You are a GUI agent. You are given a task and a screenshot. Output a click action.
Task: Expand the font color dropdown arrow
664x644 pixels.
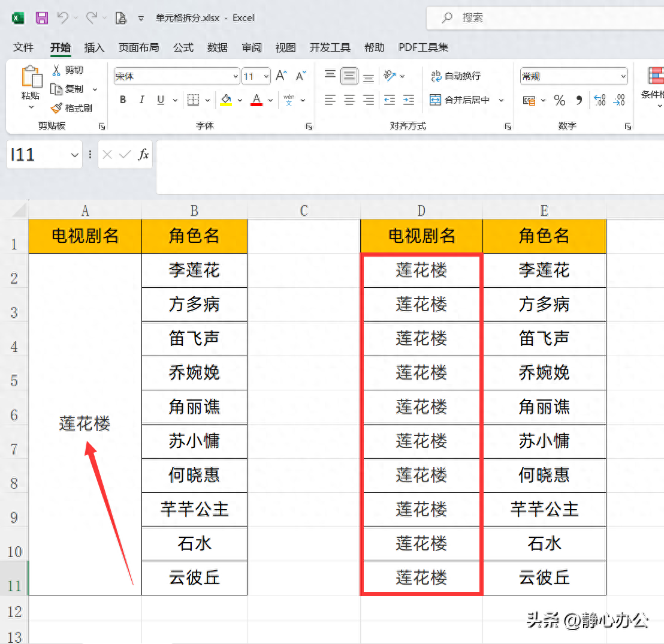[270, 100]
